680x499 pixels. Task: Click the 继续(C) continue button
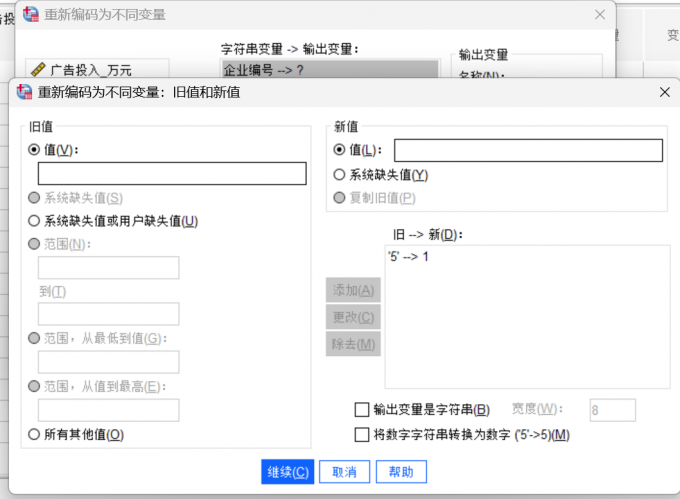(288, 472)
